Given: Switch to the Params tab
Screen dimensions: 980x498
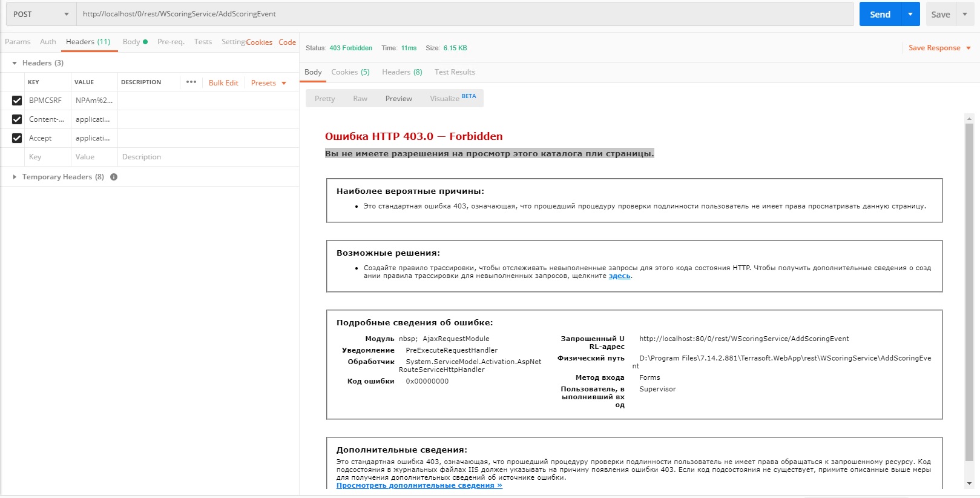Looking at the screenshot, I should pyautogui.click(x=18, y=42).
